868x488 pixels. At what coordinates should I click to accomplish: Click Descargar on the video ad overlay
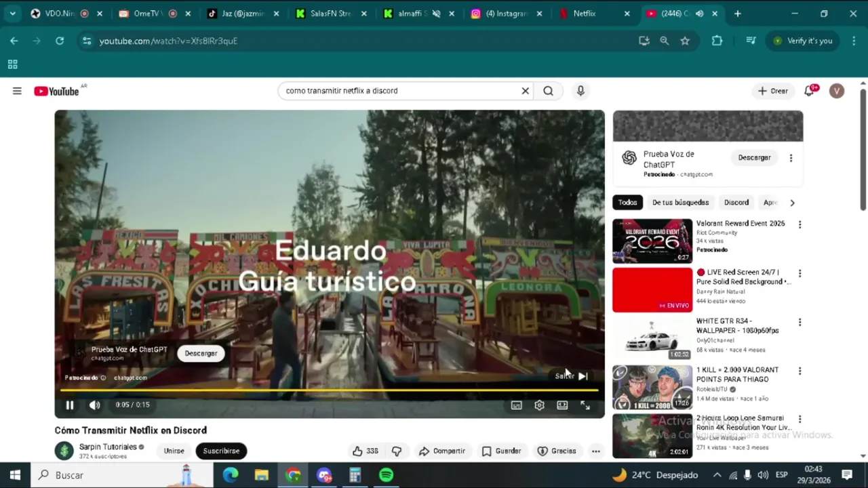click(x=201, y=353)
